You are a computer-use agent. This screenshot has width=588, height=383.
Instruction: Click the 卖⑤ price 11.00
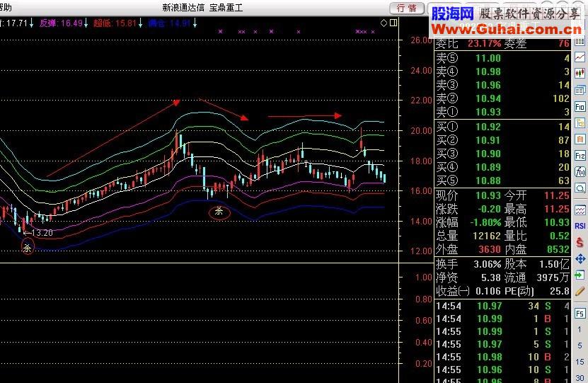click(488, 58)
